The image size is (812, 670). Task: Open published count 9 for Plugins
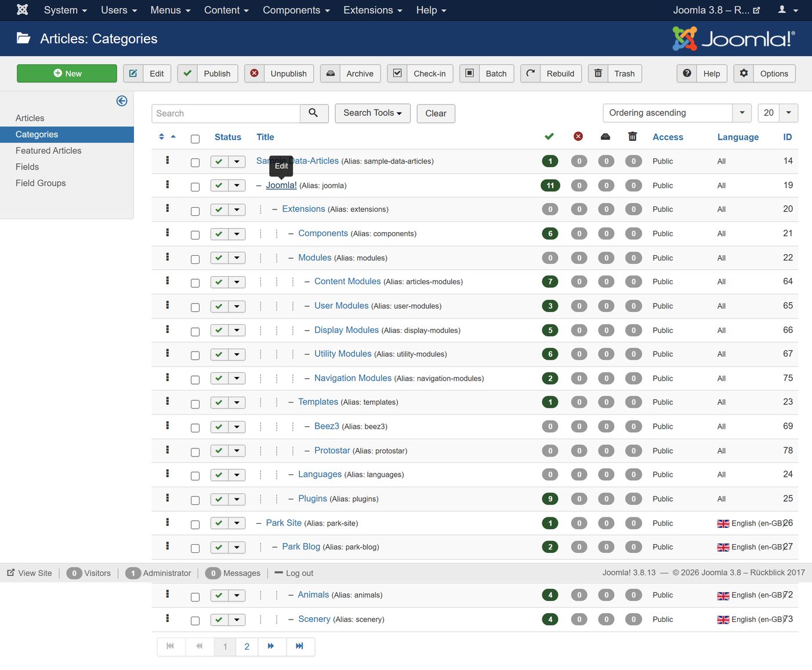coord(550,499)
